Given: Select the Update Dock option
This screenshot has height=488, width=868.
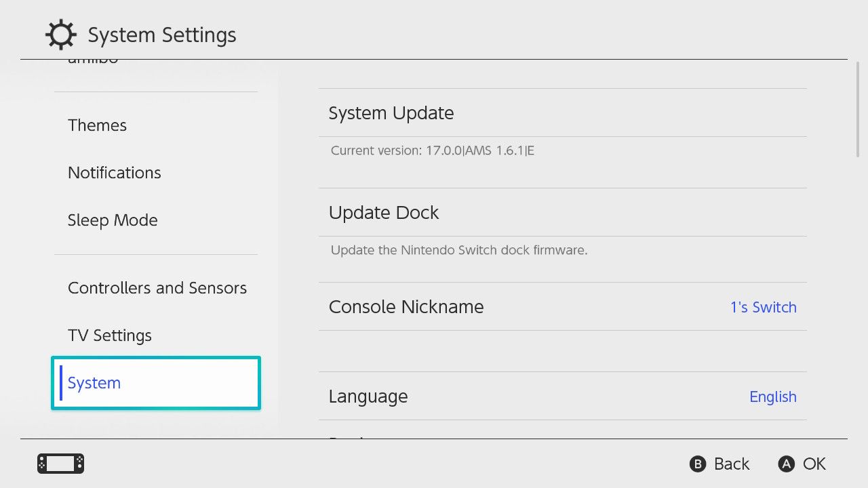Looking at the screenshot, I should click(x=563, y=212).
